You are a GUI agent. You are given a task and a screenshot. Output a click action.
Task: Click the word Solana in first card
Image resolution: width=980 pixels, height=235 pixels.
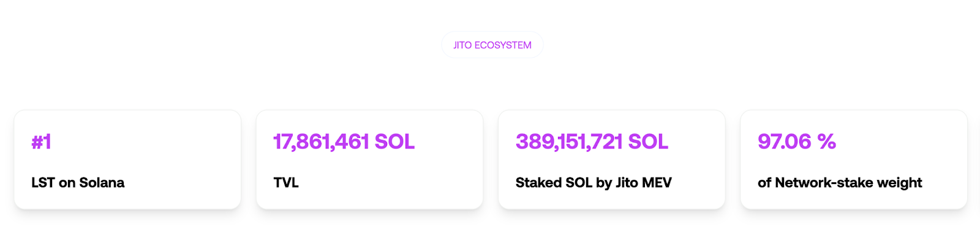pos(102,182)
